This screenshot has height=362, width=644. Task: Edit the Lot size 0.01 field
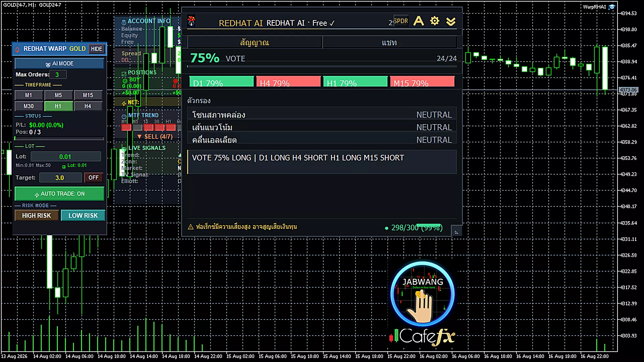coord(66,157)
